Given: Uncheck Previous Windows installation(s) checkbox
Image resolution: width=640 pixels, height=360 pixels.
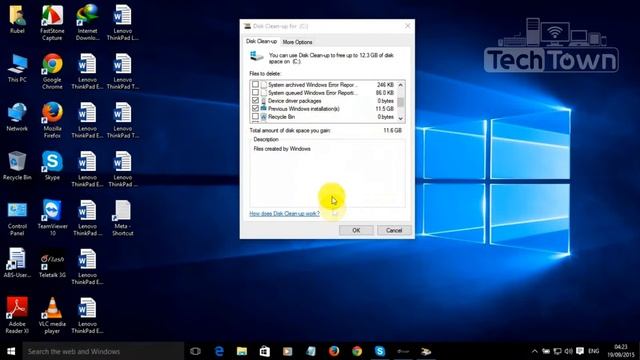Looking at the screenshot, I should pyautogui.click(x=256, y=109).
